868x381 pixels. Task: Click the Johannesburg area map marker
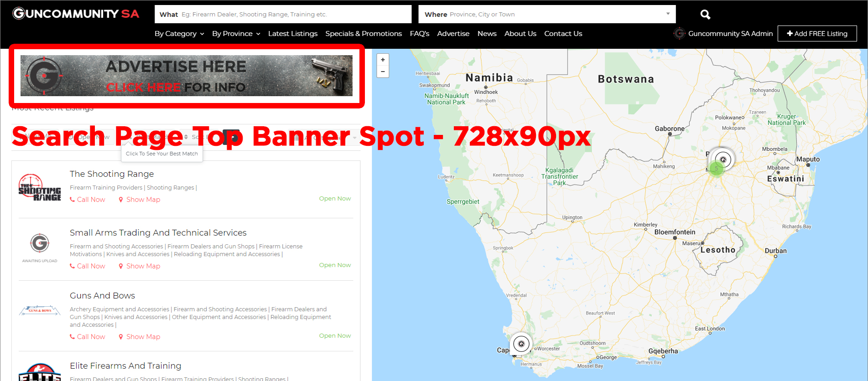pyautogui.click(x=722, y=160)
